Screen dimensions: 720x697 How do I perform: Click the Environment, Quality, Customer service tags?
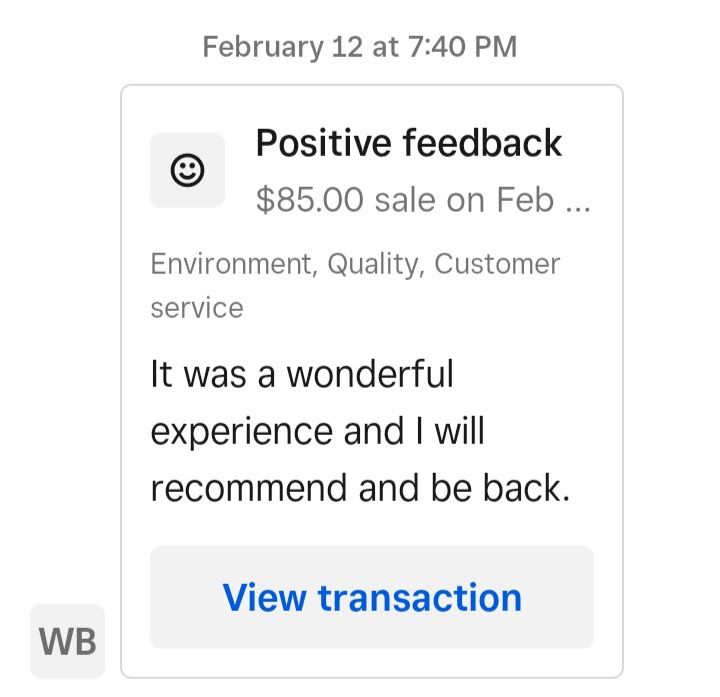coord(355,286)
